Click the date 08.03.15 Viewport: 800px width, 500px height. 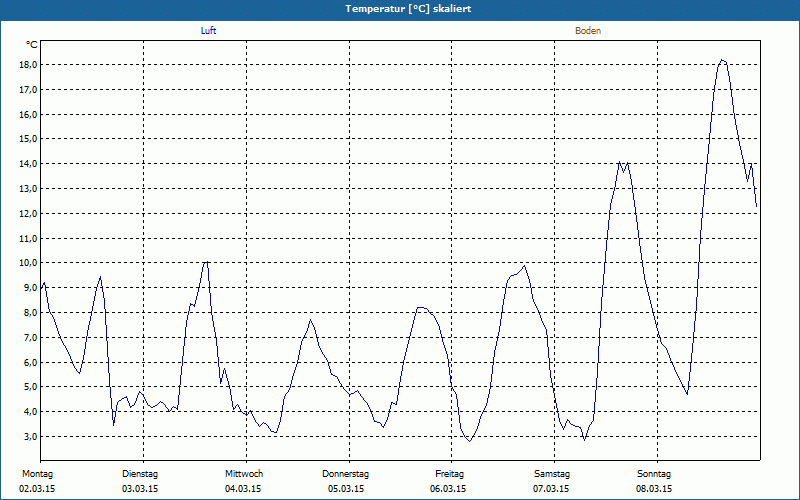tap(654, 489)
